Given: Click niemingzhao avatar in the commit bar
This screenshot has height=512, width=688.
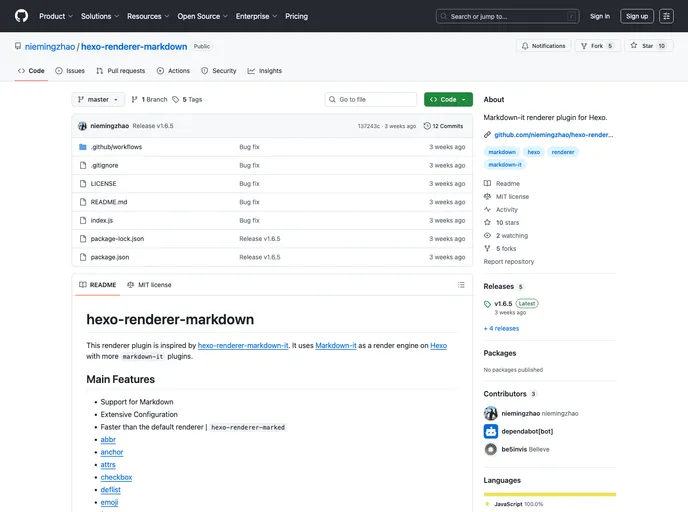Looking at the screenshot, I should point(82,126).
